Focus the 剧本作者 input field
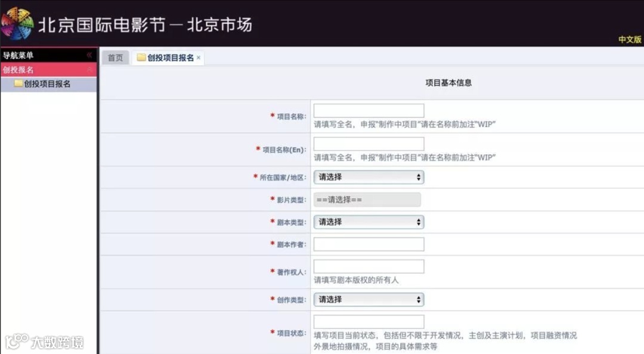Viewport: 644px width, 354px height. point(369,244)
